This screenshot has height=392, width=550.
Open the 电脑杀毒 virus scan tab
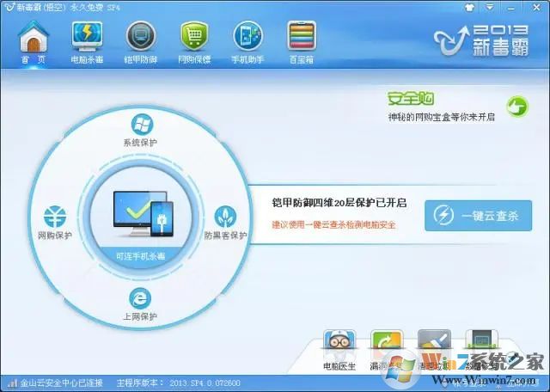pyautogui.click(x=87, y=42)
